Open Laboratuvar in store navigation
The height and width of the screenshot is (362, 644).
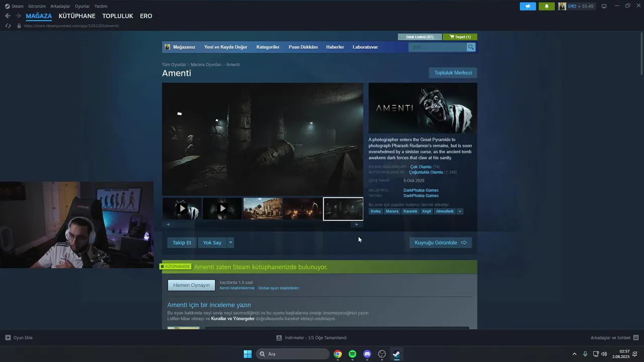coord(365,47)
